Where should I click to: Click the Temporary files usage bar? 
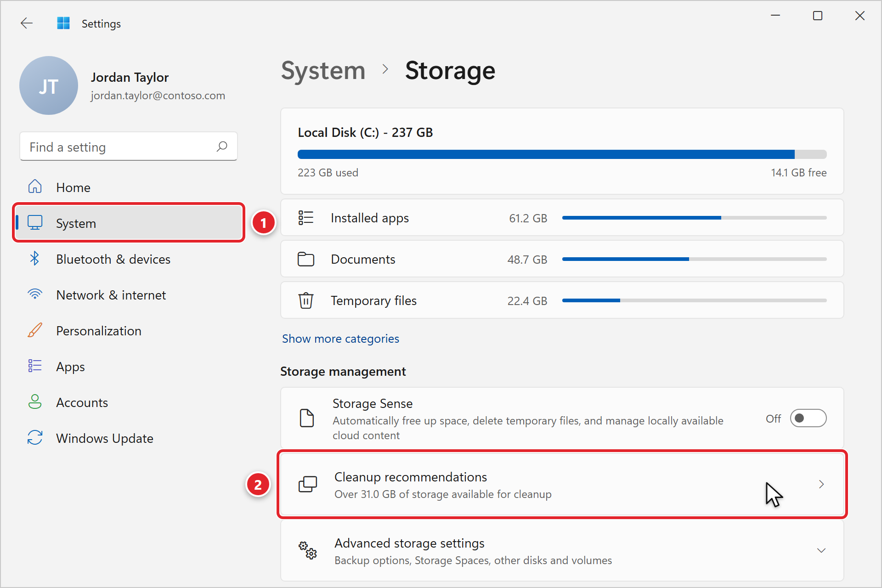pos(694,300)
